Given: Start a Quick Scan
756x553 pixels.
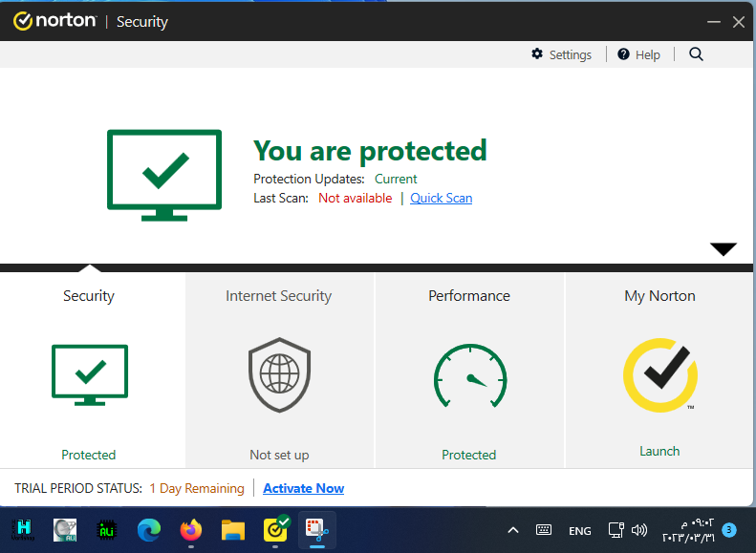Looking at the screenshot, I should (x=442, y=198).
